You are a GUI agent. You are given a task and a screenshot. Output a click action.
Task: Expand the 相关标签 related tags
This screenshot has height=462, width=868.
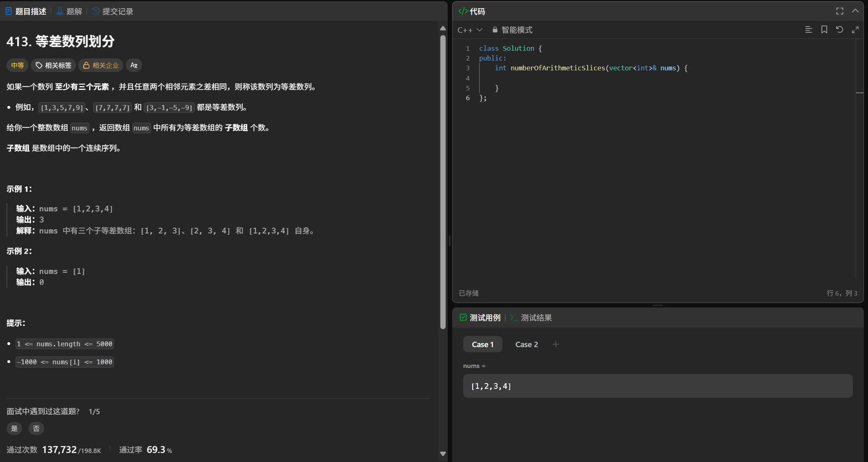pyautogui.click(x=54, y=65)
